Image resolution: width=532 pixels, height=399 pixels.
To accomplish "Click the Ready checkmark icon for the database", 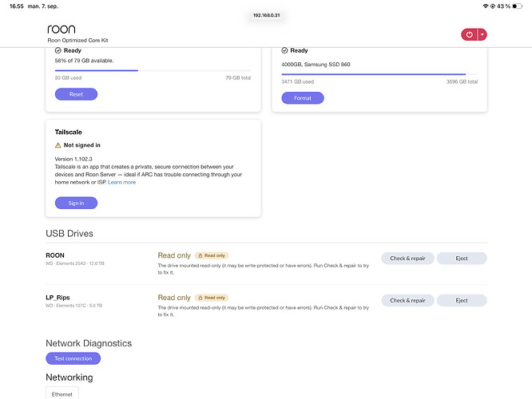I will pos(58,50).
